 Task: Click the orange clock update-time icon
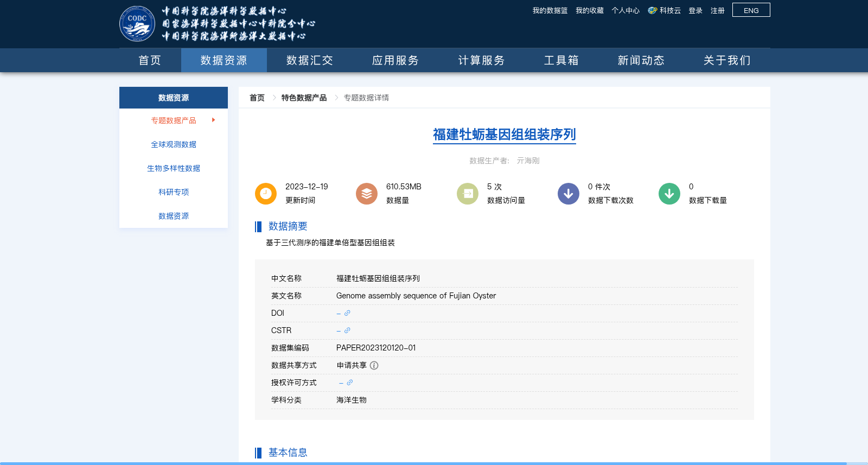[x=266, y=194]
